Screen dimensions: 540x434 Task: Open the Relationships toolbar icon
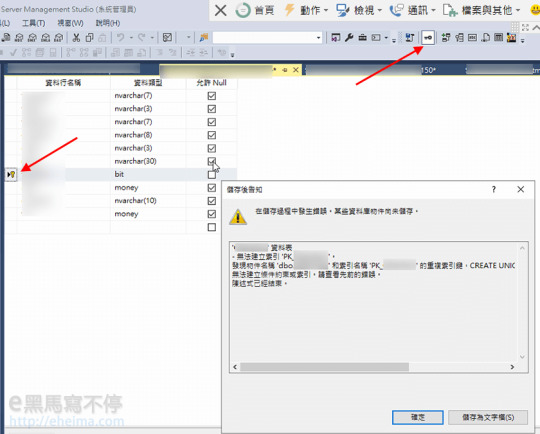pos(446,38)
